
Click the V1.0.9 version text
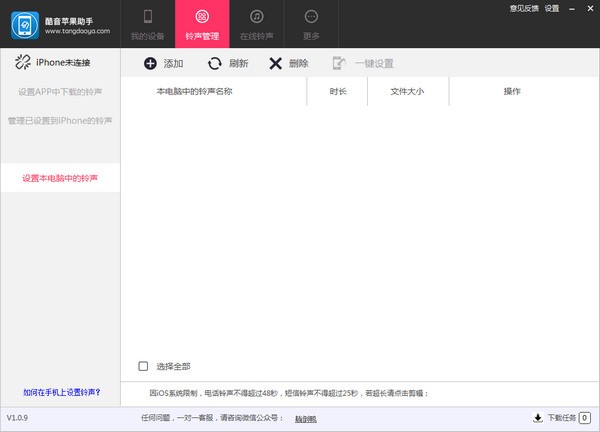pyautogui.click(x=17, y=418)
